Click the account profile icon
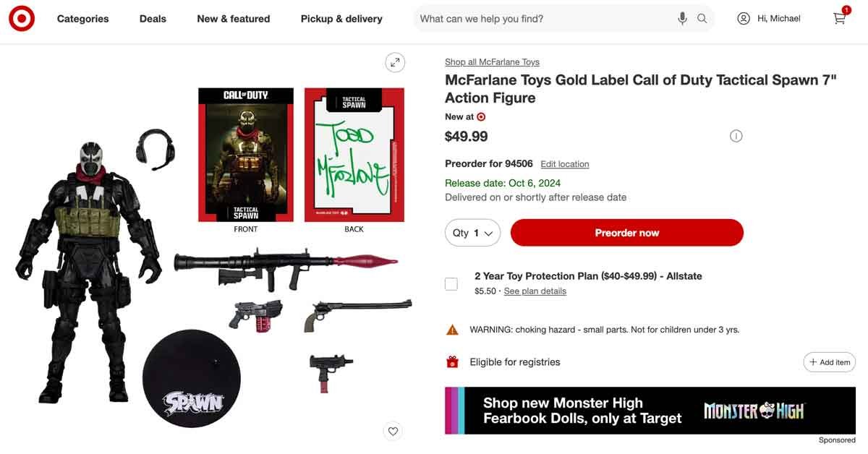Image resolution: width=868 pixels, height=454 pixels. pos(744,19)
